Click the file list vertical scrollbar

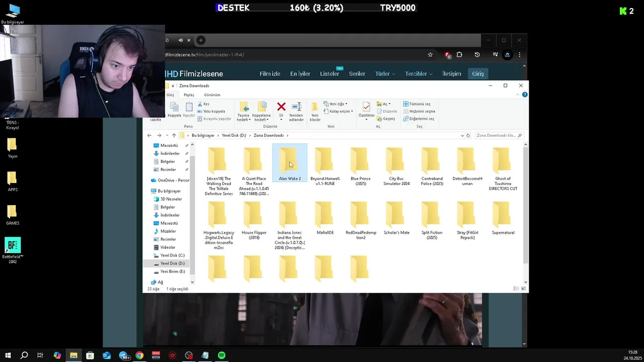coord(525,206)
